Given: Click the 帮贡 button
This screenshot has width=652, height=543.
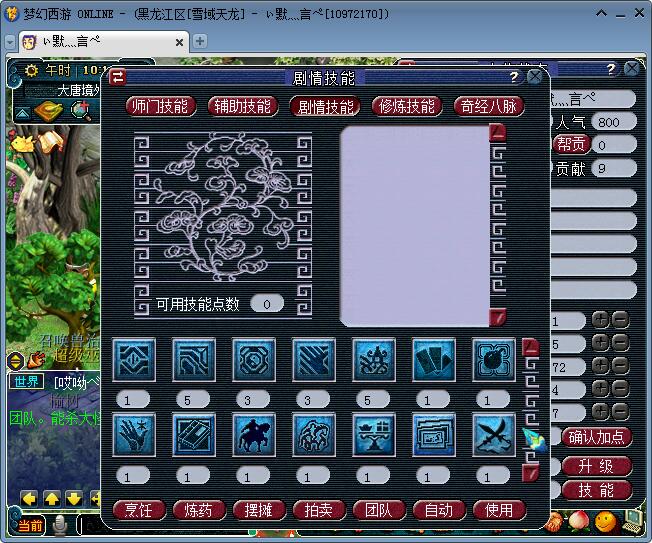Looking at the screenshot, I should [x=572, y=145].
